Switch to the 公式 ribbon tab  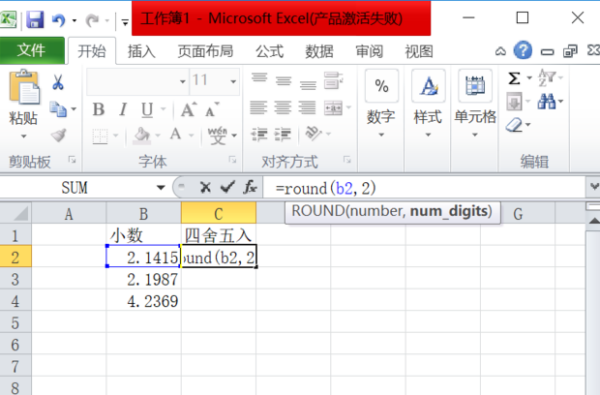point(270,51)
